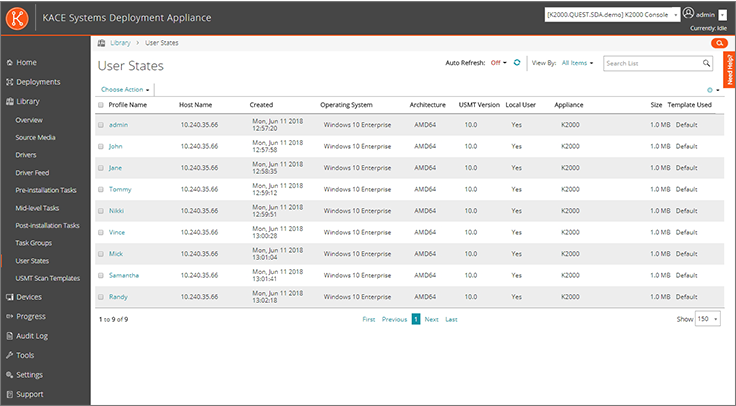
Task: Open the Overview library section
Action: tap(29, 120)
